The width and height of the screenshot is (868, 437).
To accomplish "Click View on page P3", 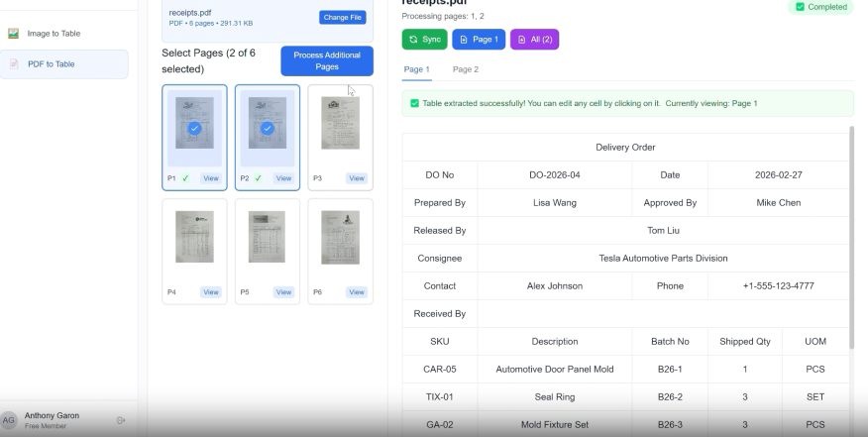I will [x=357, y=178].
